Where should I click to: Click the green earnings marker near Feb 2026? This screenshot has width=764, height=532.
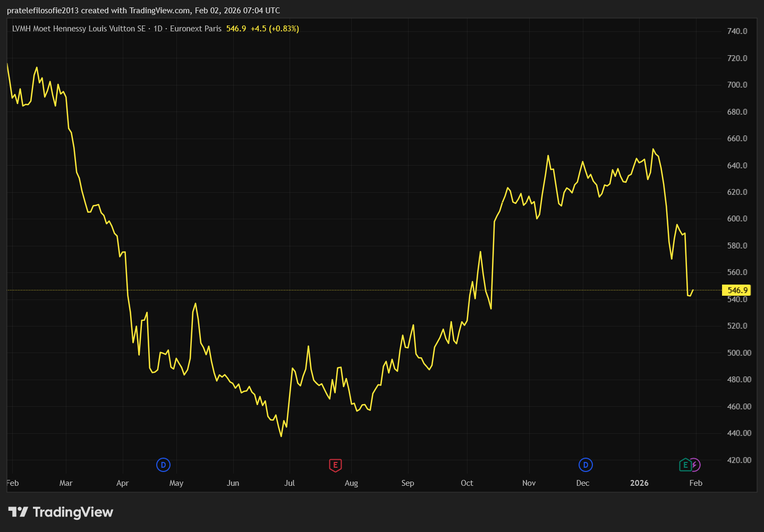click(x=685, y=465)
